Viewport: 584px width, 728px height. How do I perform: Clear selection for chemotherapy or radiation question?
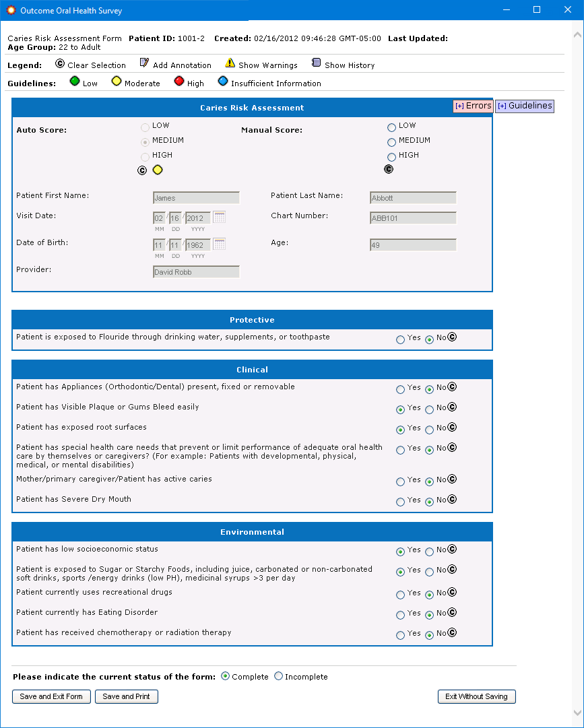(452, 633)
